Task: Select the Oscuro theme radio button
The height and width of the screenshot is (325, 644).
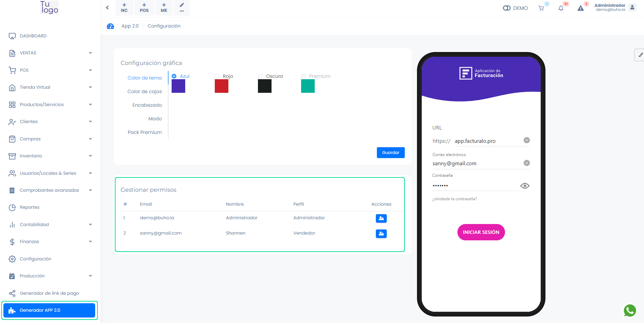Action: 260,76
